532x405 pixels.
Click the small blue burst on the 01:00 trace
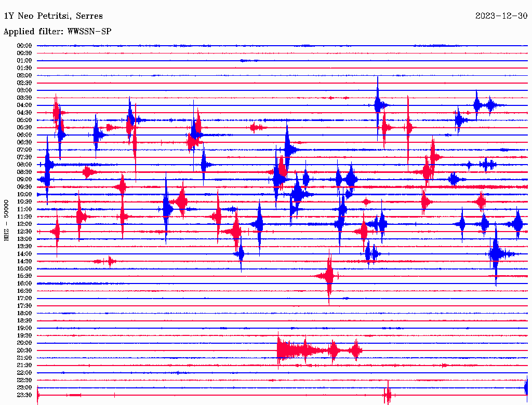click(249, 61)
